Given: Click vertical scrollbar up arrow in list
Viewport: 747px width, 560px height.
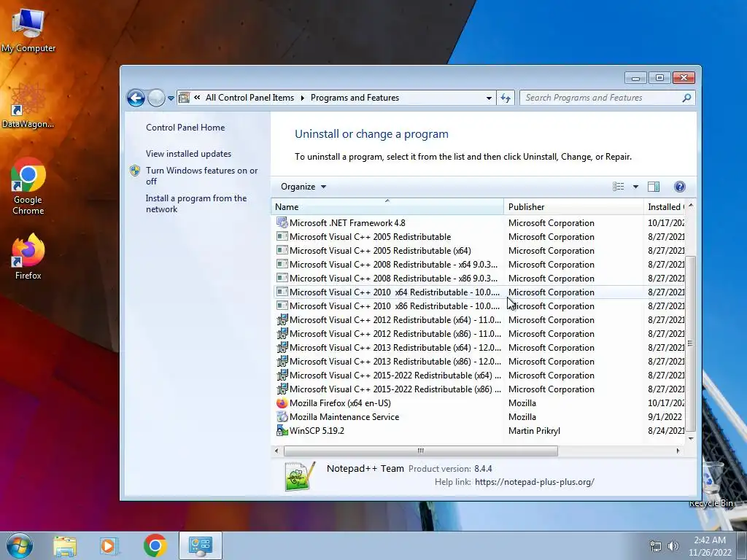Looking at the screenshot, I should 691,205.
